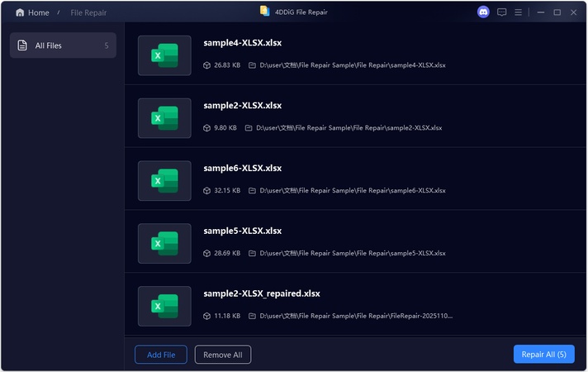Click the size cube icon beside 28.69 KB
Screen dimensions: 588x372
pos(206,254)
